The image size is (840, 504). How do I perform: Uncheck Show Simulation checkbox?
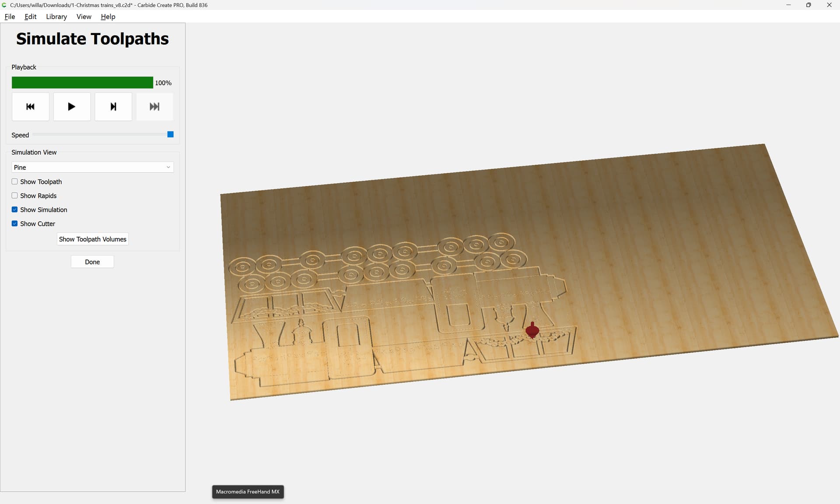pos(15,210)
